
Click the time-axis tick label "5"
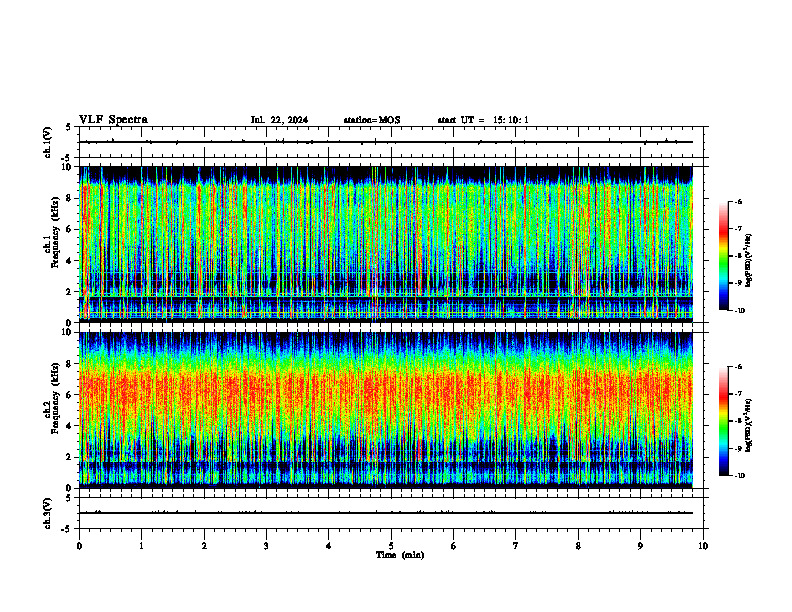point(391,546)
